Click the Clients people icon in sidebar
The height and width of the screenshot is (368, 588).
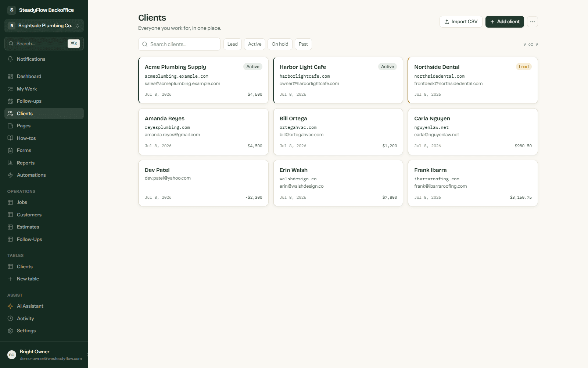(10, 113)
